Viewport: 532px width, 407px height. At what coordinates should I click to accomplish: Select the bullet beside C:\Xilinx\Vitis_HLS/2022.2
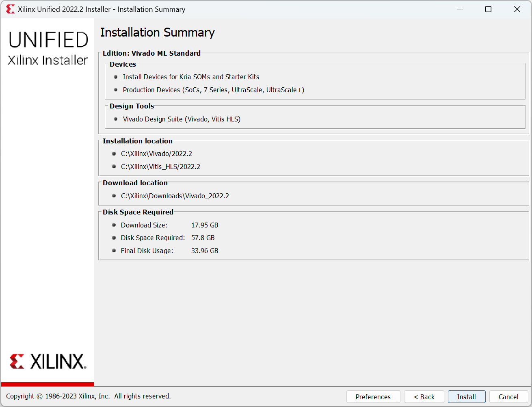coord(114,167)
